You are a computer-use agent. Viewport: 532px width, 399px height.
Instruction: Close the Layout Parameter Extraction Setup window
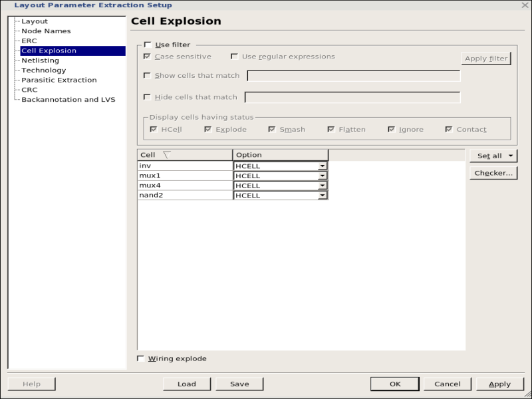tap(525, 5)
